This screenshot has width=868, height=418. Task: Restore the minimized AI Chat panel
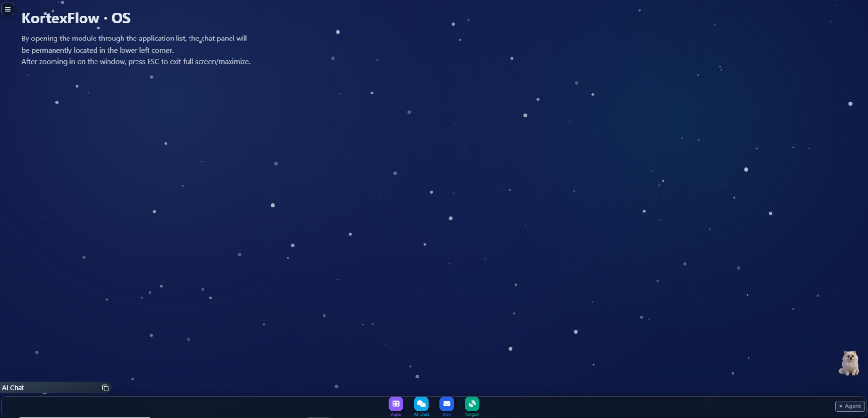click(x=106, y=388)
